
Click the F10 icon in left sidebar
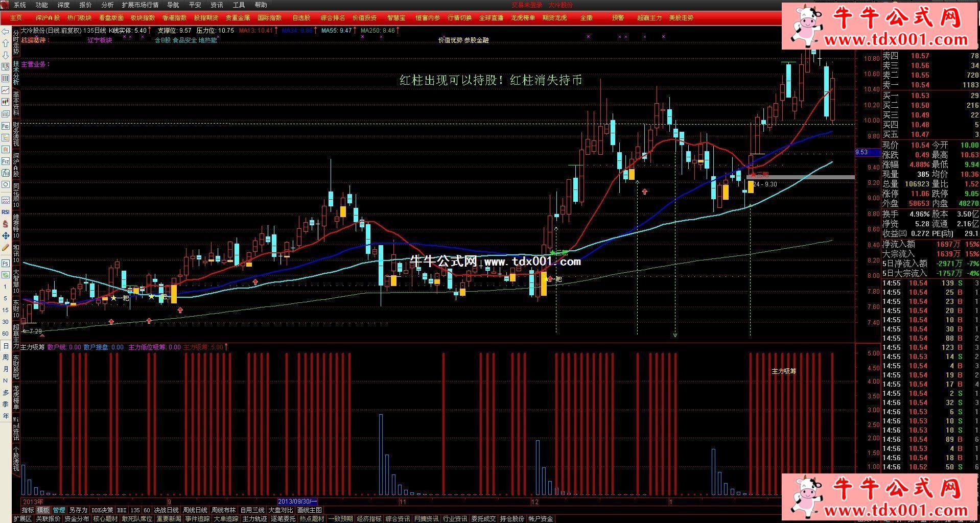pos(6,126)
